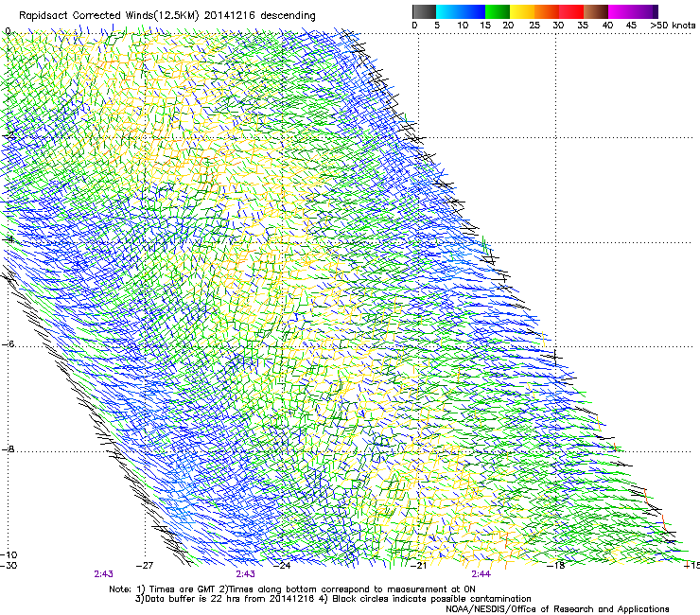Click the 'Black circles indicate possible contamination' note
This screenshot has height=615, width=700.
(x=426, y=599)
